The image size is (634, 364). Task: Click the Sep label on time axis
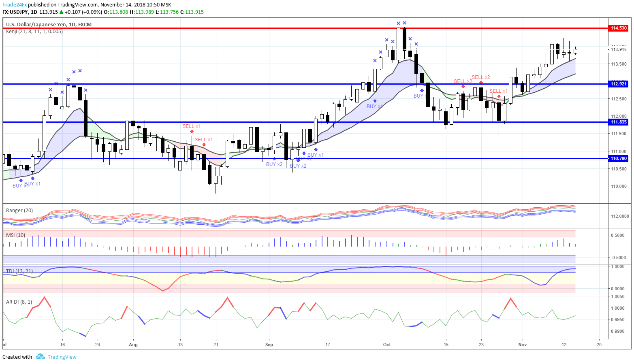coord(269,345)
